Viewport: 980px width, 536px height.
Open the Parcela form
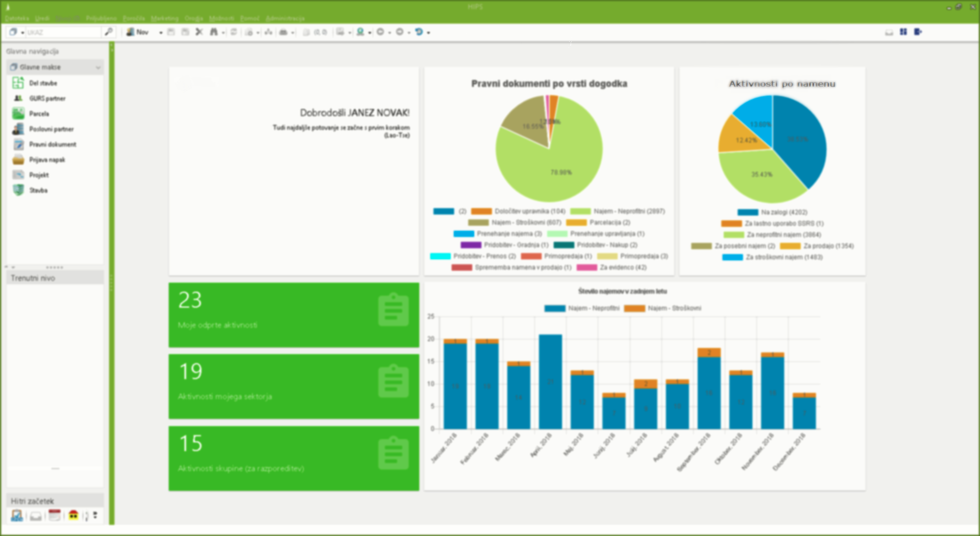tap(39, 113)
